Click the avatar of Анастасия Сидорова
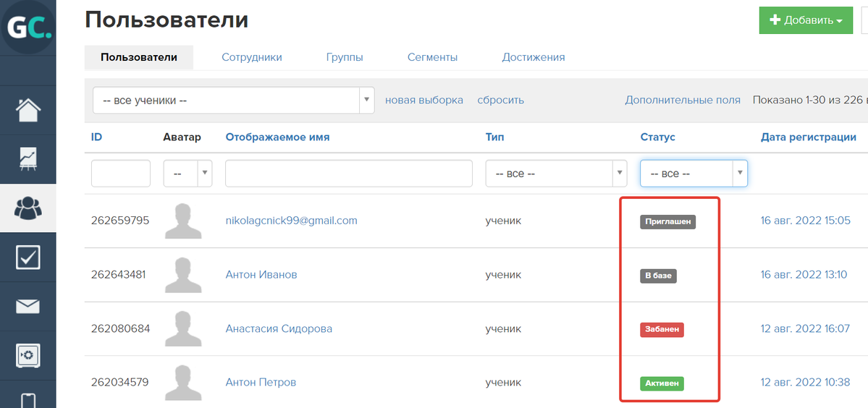868x408 pixels. (183, 328)
